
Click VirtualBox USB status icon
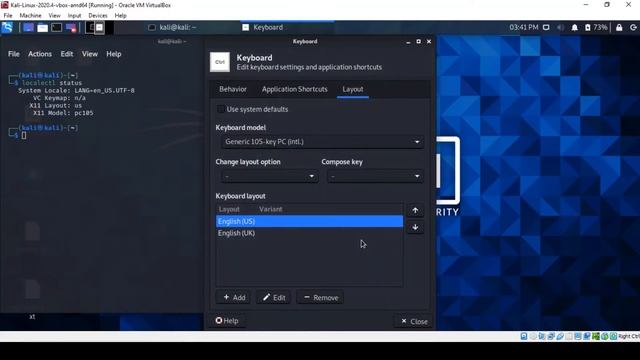click(560, 336)
